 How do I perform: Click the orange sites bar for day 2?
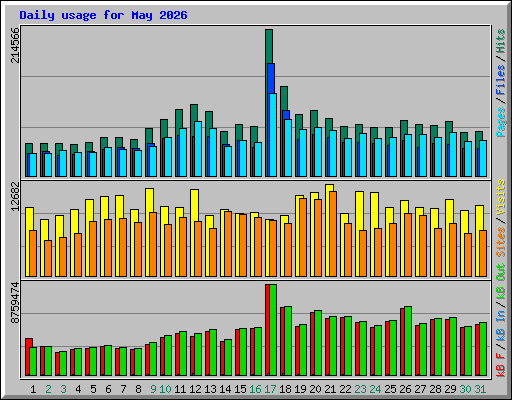48,258
